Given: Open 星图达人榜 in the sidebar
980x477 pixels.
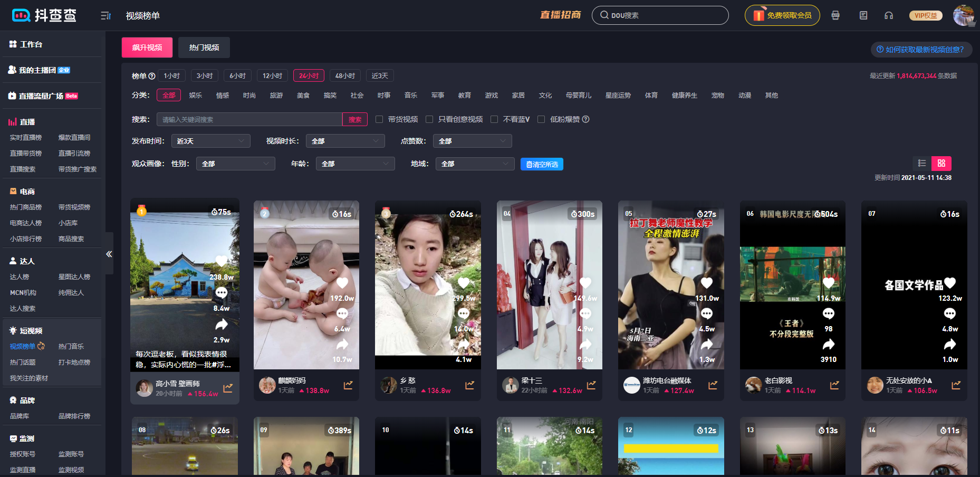Looking at the screenshot, I should 74,276.
